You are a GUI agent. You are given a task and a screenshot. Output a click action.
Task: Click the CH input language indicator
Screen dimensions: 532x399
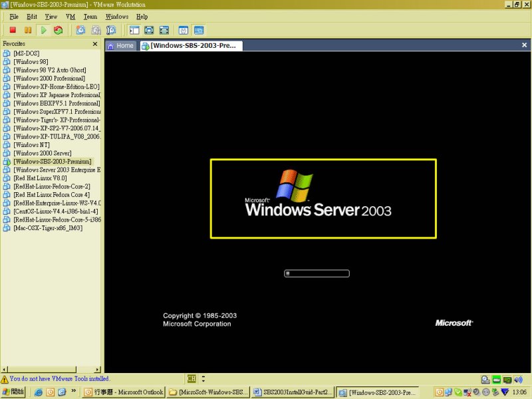pyautogui.click(x=192, y=378)
